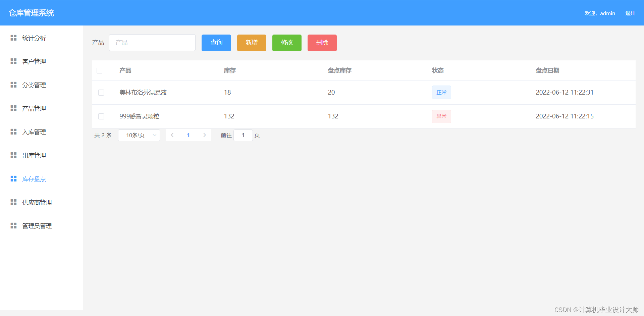Open 分类管理 menu item
This screenshot has width=644, height=316.
pos(42,85)
